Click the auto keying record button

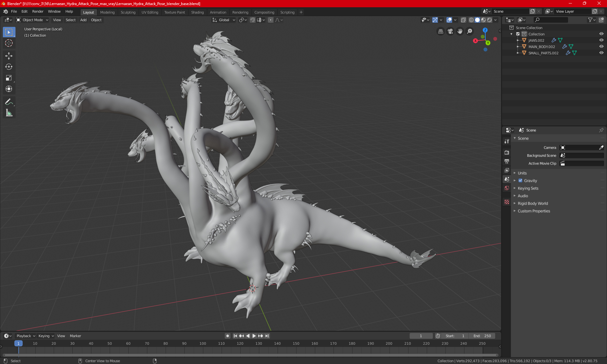[227, 336]
